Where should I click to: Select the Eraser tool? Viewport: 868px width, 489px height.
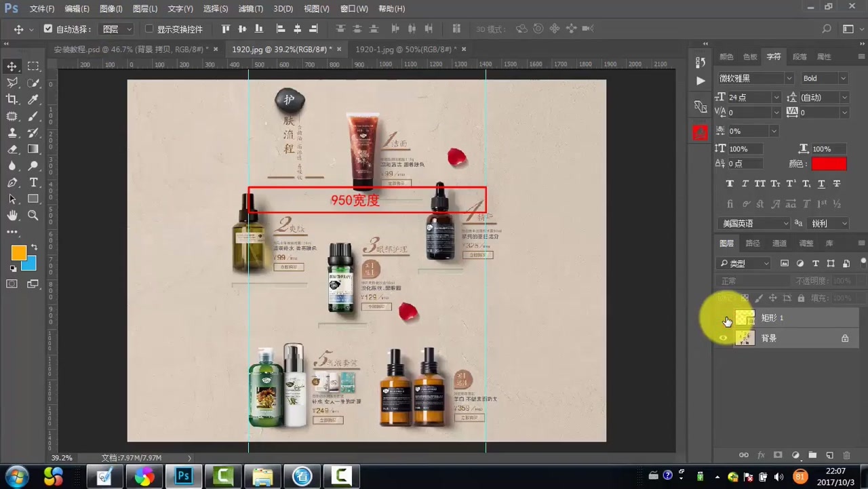click(x=12, y=149)
